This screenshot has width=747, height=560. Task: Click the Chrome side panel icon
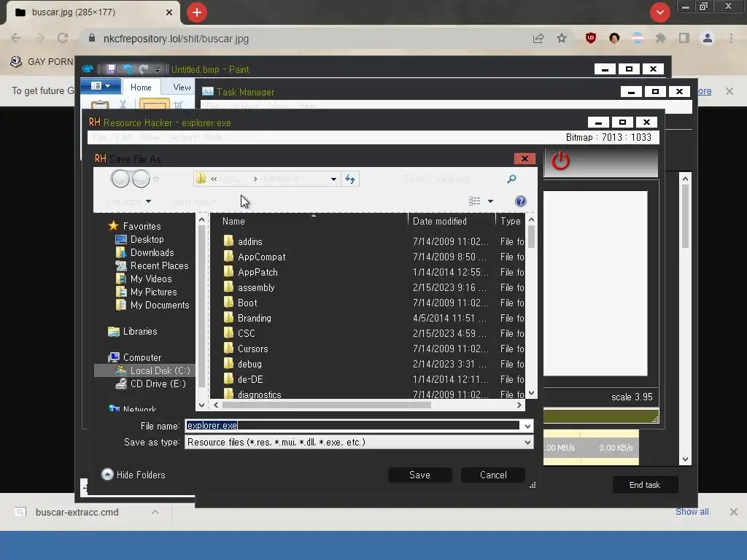[x=684, y=38]
